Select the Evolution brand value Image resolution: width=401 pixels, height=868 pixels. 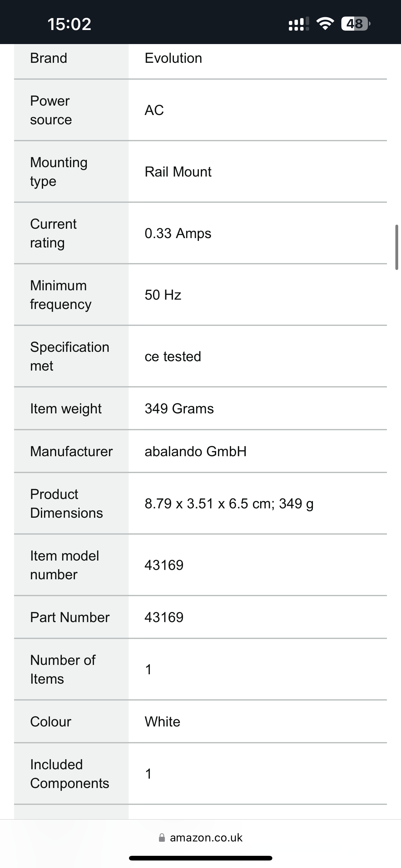173,58
